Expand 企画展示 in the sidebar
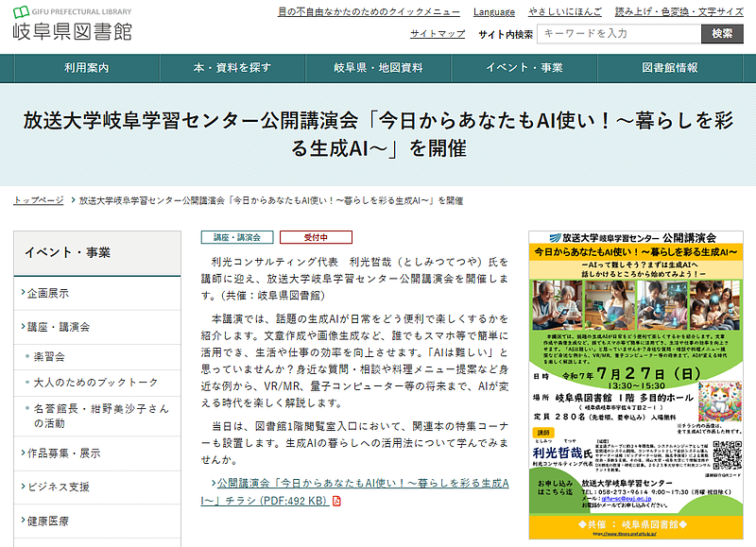 coord(47,293)
